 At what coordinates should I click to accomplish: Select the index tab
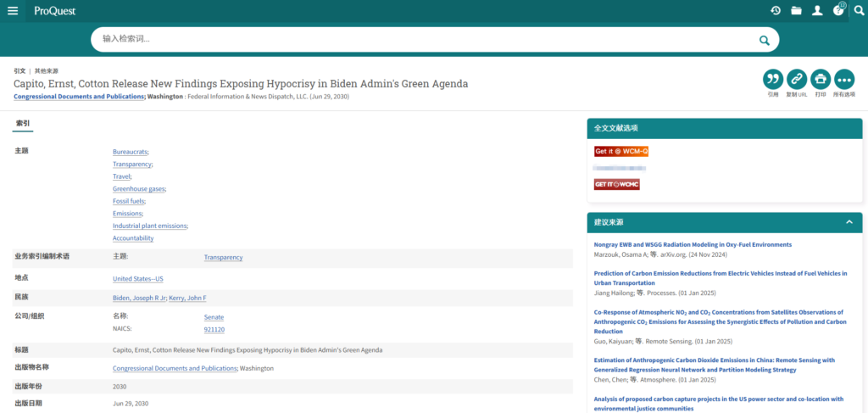[23, 124]
